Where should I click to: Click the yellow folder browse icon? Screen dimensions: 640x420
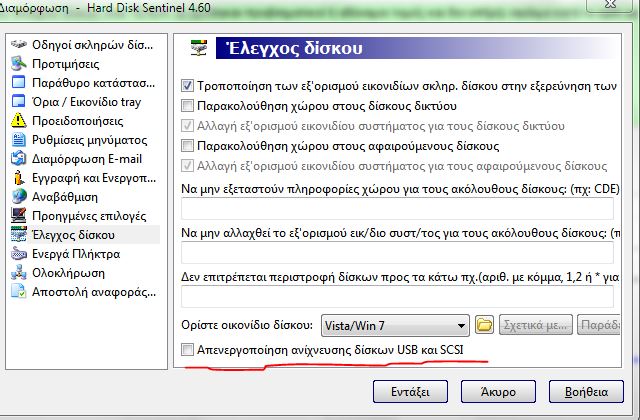pyautogui.click(x=484, y=325)
